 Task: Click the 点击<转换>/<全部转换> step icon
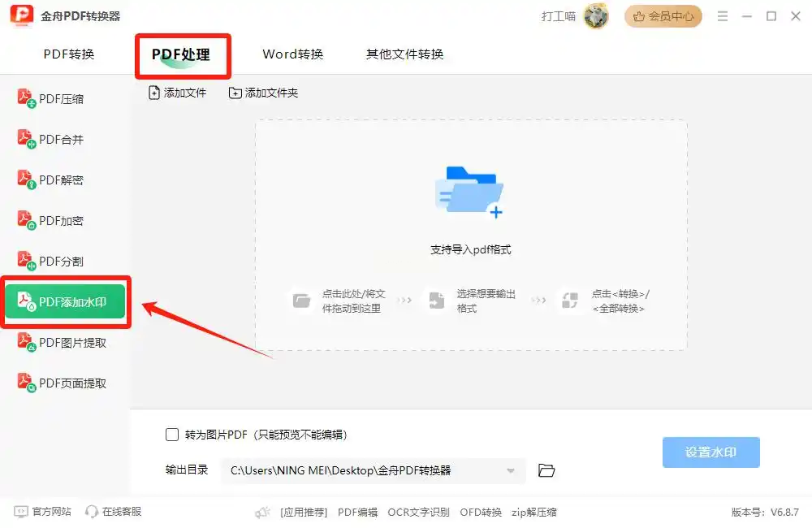(570, 300)
